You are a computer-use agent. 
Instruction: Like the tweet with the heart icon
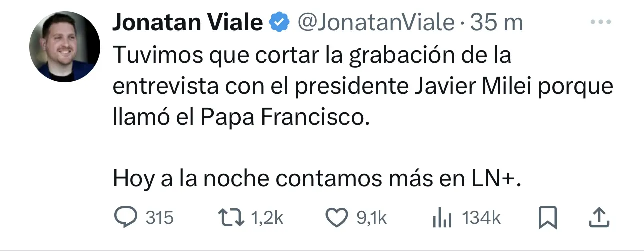tap(337, 218)
